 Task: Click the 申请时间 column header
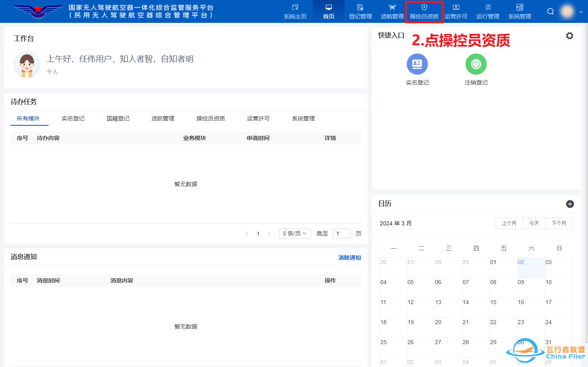[x=258, y=138]
